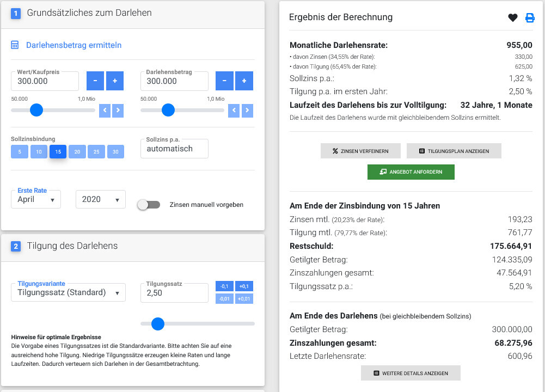This screenshot has height=392, width=545.
Task: Open the Darlehensbetrag ermitteln link
Action: point(74,45)
